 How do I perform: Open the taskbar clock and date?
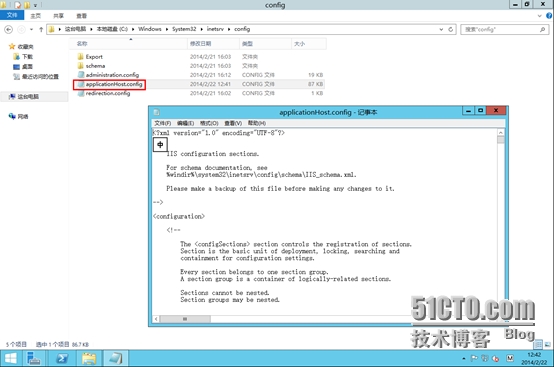point(534,359)
